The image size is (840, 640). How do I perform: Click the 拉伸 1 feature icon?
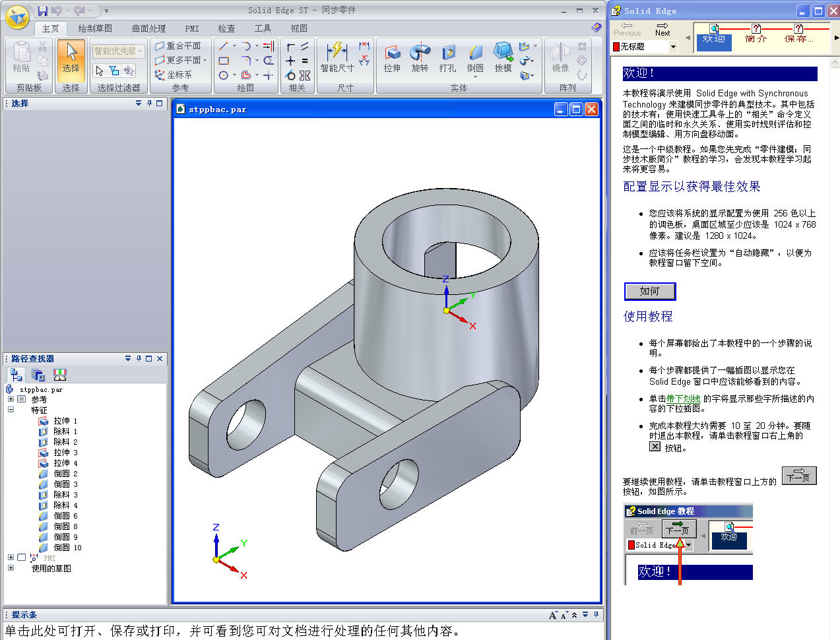[43, 421]
